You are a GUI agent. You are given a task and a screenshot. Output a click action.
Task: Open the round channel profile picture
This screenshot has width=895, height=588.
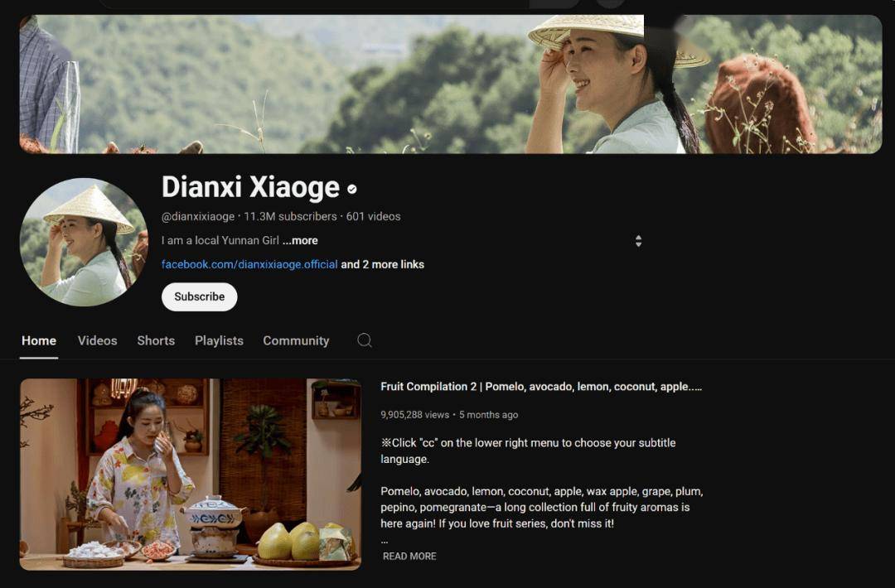click(x=84, y=242)
